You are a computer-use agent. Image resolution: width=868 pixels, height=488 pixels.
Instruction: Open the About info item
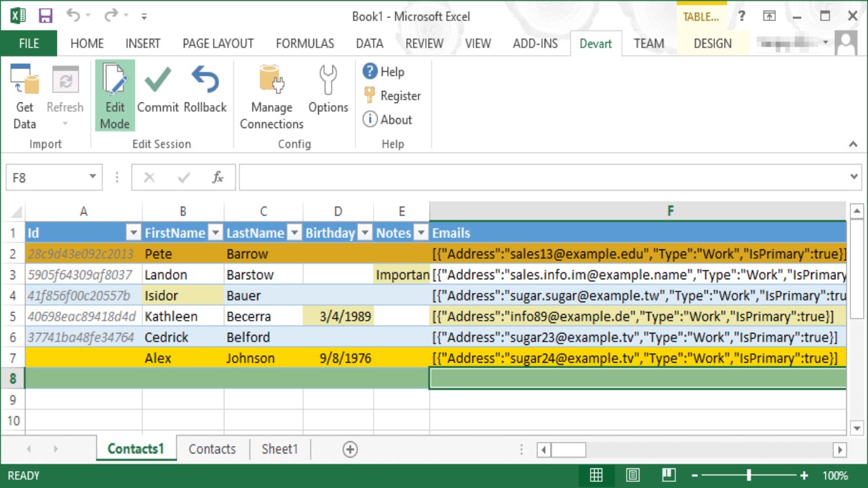[x=387, y=119]
